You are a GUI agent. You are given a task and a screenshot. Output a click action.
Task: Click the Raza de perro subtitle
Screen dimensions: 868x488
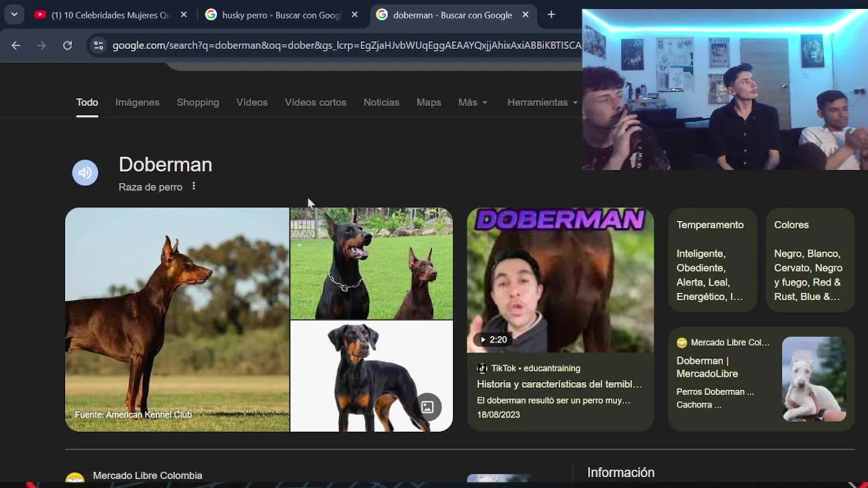[151, 187]
